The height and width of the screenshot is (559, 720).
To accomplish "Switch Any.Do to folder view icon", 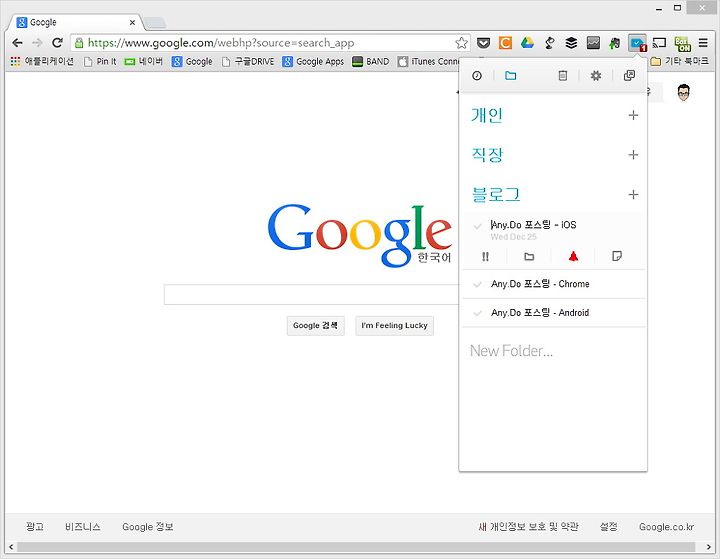I will click(511, 76).
